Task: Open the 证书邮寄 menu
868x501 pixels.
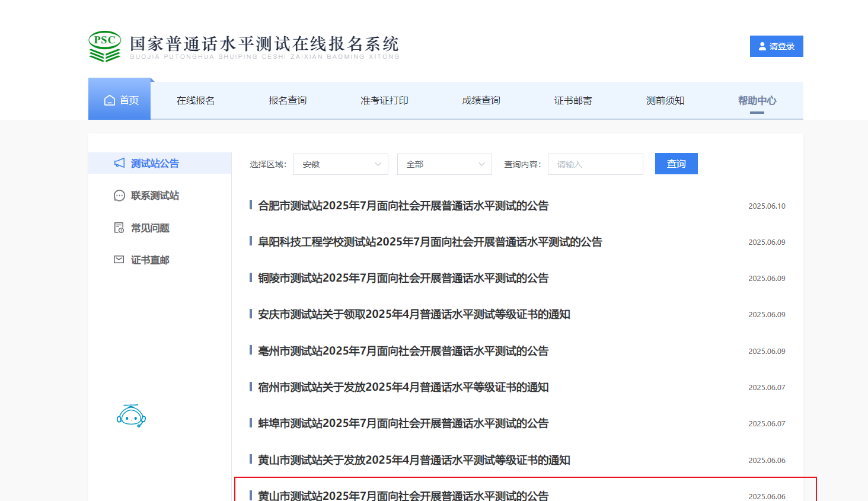Action: (573, 100)
